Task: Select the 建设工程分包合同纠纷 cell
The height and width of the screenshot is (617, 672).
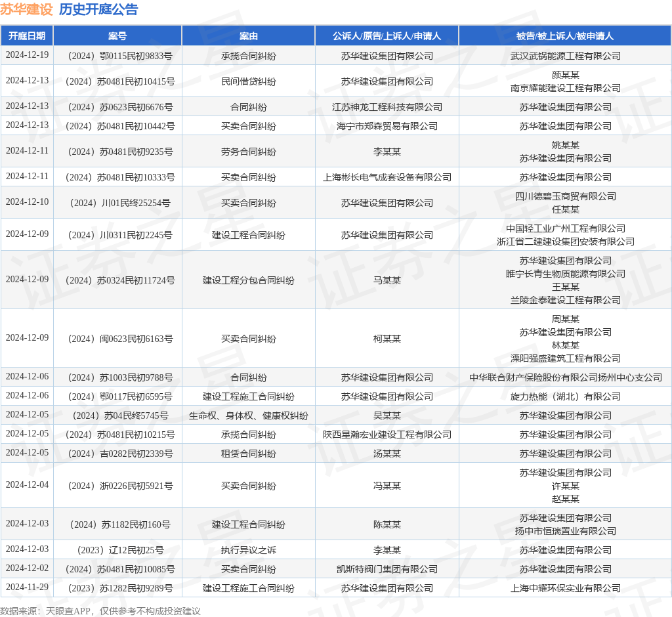Action: click(x=249, y=280)
